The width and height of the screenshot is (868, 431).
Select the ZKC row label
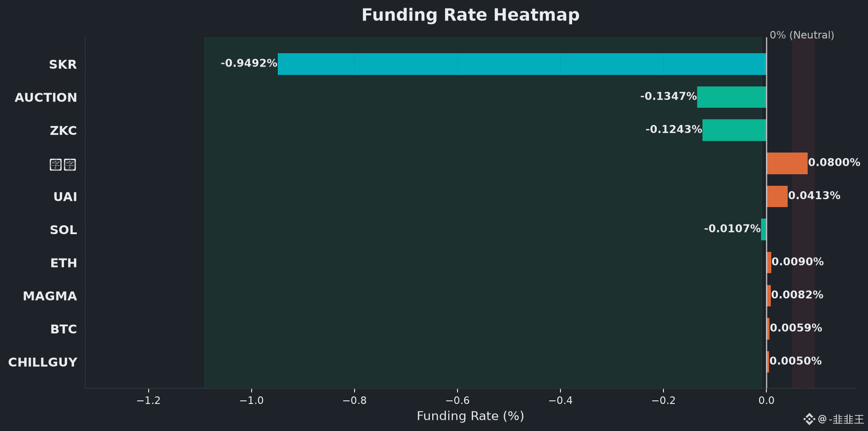[63, 131]
